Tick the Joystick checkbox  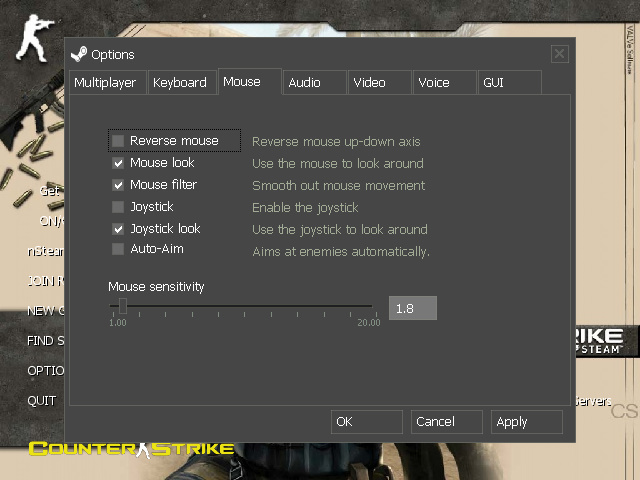click(x=119, y=207)
